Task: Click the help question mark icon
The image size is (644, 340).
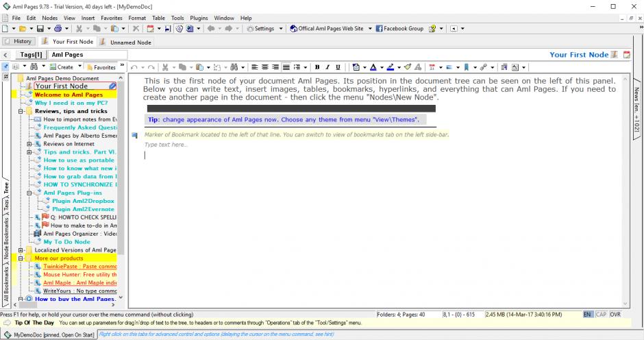Action: click(432, 28)
